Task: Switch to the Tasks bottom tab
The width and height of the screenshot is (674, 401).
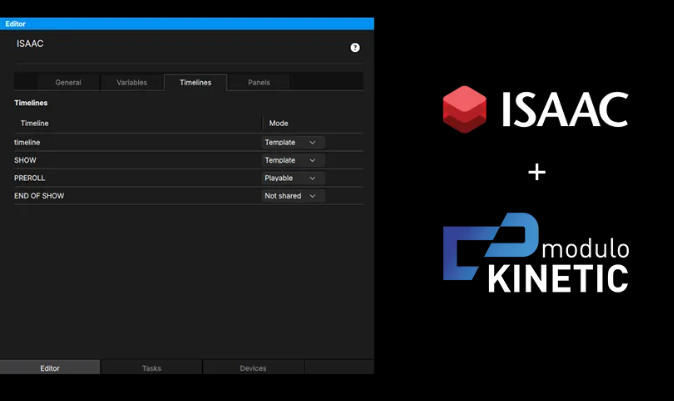Action: [x=151, y=368]
